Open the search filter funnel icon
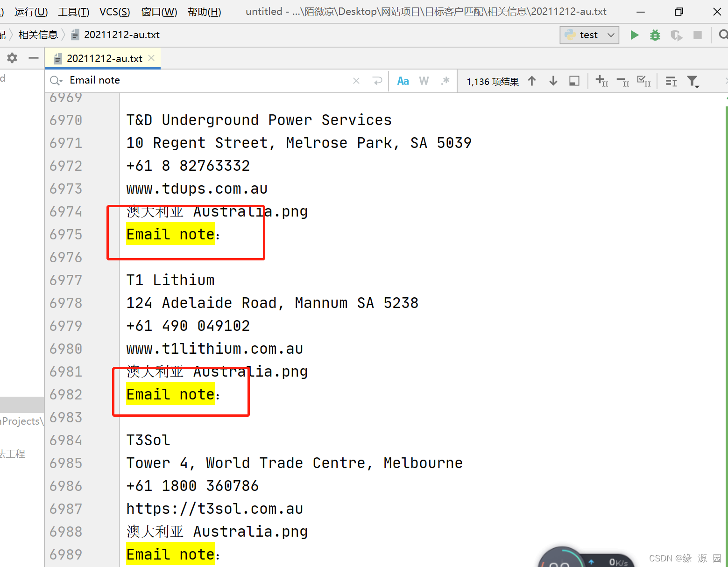 click(x=693, y=82)
